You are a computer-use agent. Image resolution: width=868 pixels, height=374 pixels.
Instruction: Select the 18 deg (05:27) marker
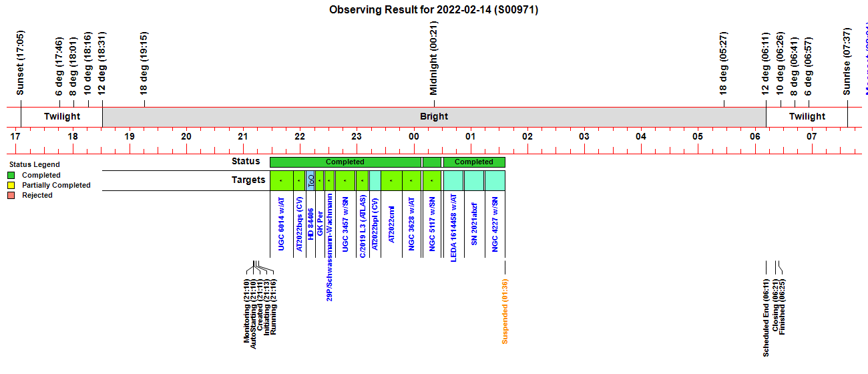723,63
